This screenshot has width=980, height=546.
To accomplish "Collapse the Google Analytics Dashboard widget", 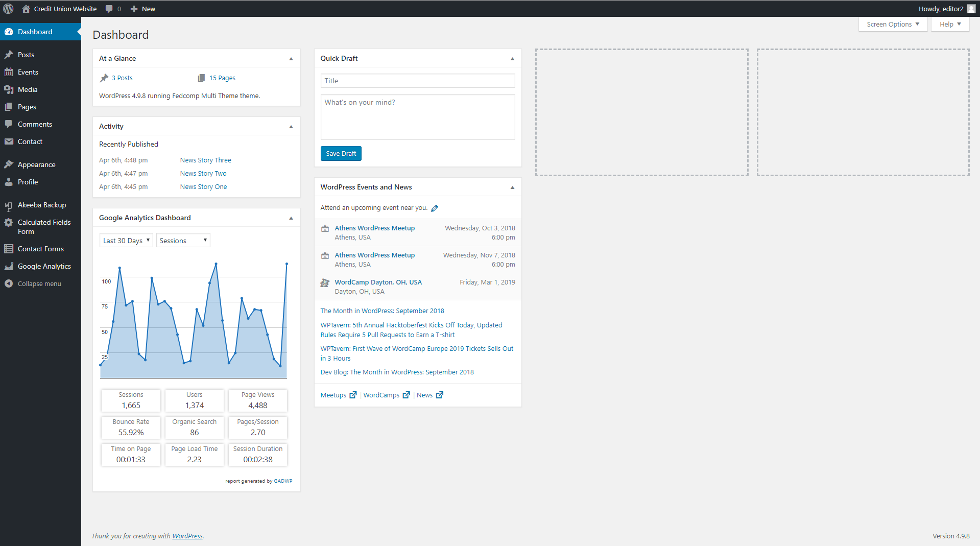I will [x=291, y=218].
